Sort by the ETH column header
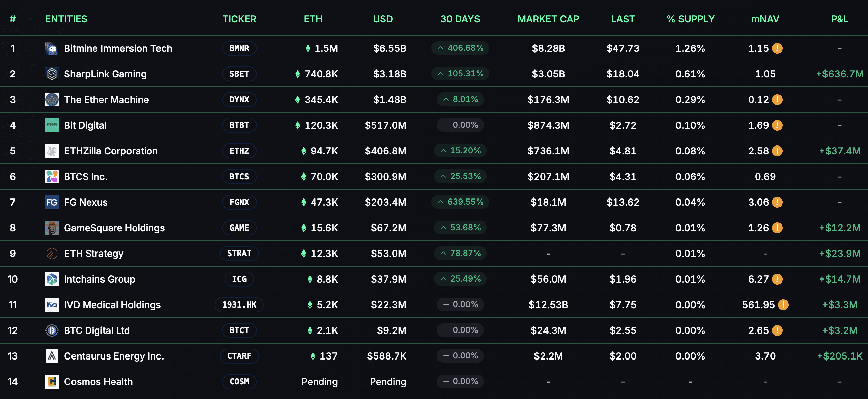 (313, 19)
